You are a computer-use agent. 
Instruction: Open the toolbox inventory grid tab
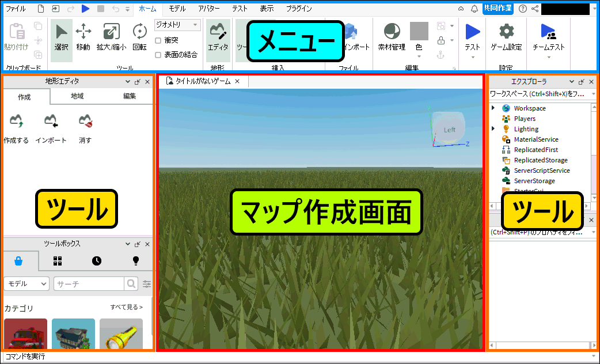tap(58, 261)
